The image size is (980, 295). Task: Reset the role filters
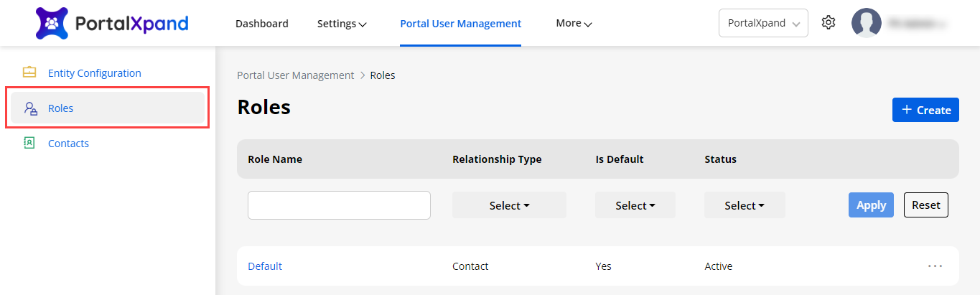coord(925,205)
